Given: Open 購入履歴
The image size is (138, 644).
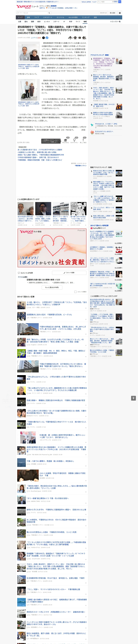Looking at the screenshot, I should [112, 13].
